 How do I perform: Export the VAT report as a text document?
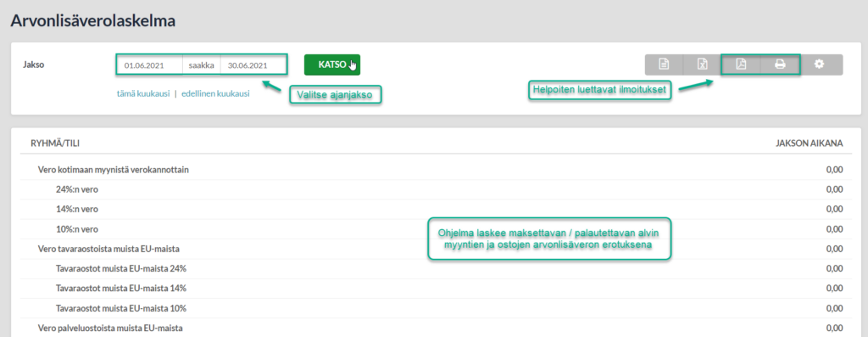664,65
